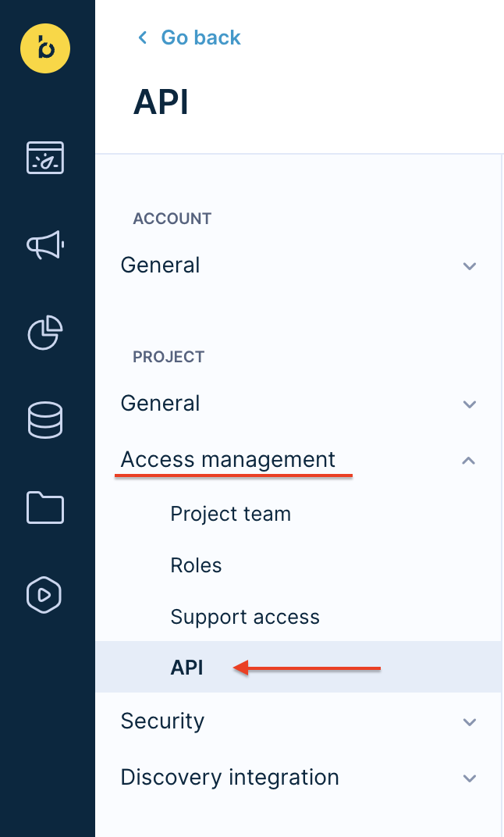Open the Campaigns megaphone icon
This screenshot has width=504, height=837.
click(45, 245)
